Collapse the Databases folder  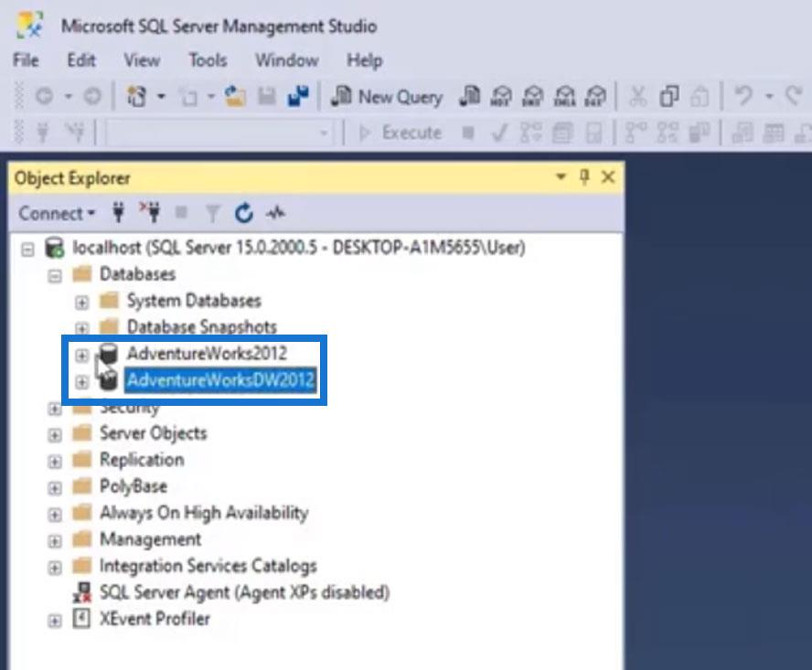54,276
